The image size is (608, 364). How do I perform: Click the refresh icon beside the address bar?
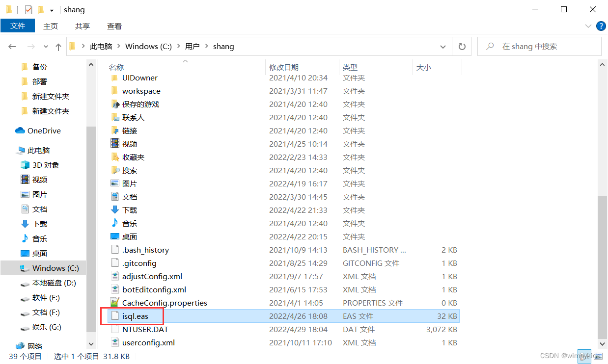tap(462, 46)
